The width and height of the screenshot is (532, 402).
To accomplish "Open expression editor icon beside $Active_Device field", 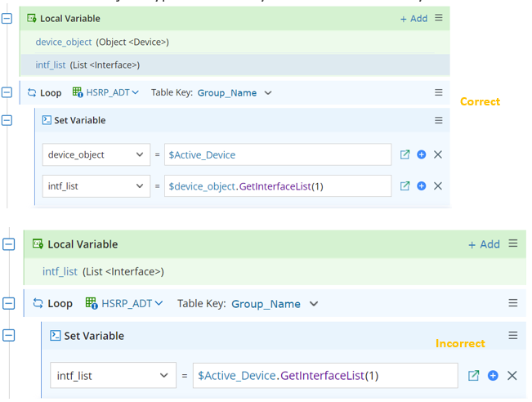I will point(405,154).
